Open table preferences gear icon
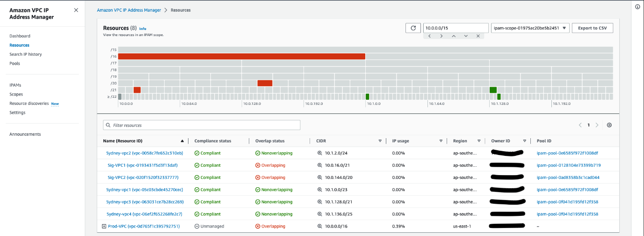644x236 pixels. pos(609,125)
